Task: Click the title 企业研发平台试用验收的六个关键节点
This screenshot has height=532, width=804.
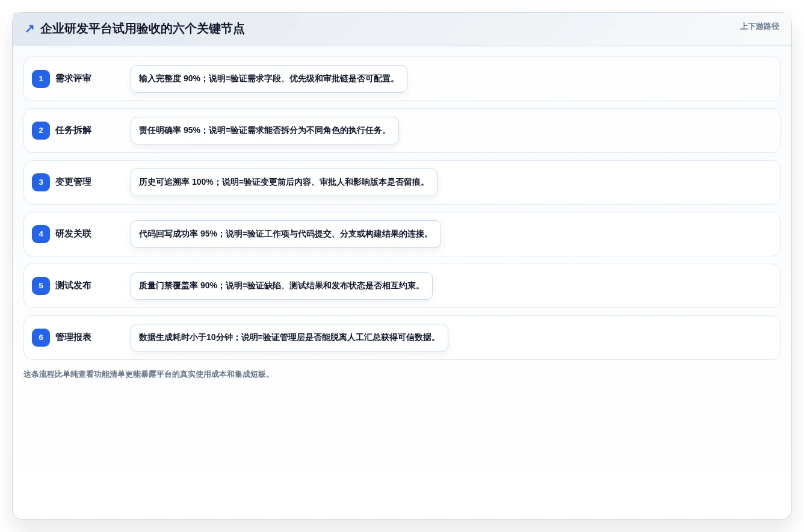Action: (x=143, y=28)
